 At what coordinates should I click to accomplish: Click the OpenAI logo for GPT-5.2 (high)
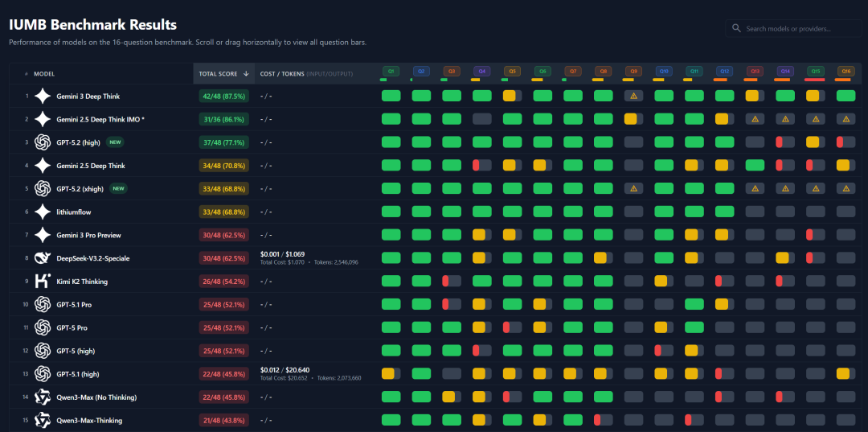point(43,142)
